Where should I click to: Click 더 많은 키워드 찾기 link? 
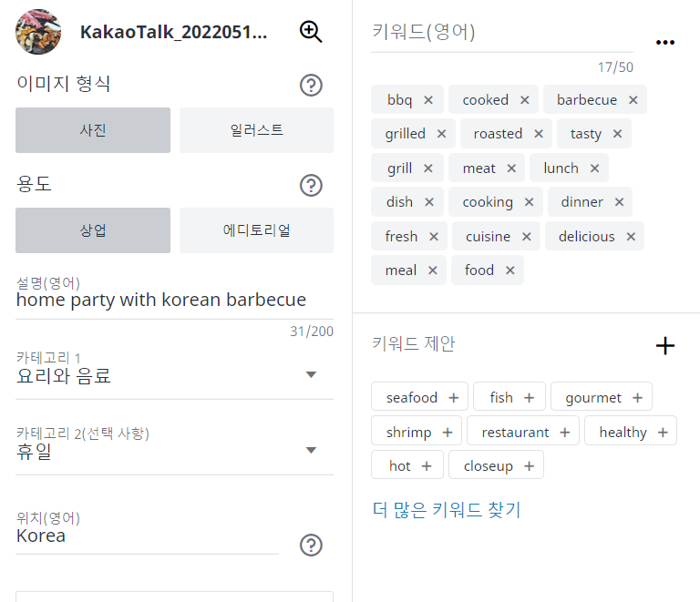click(447, 509)
